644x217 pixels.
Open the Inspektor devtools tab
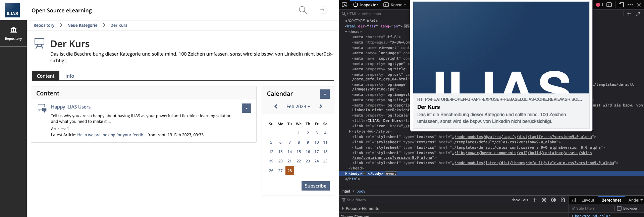click(366, 5)
